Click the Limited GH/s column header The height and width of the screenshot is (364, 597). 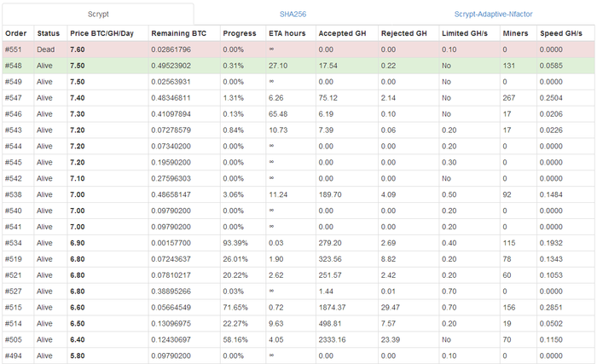tap(465, 33)
